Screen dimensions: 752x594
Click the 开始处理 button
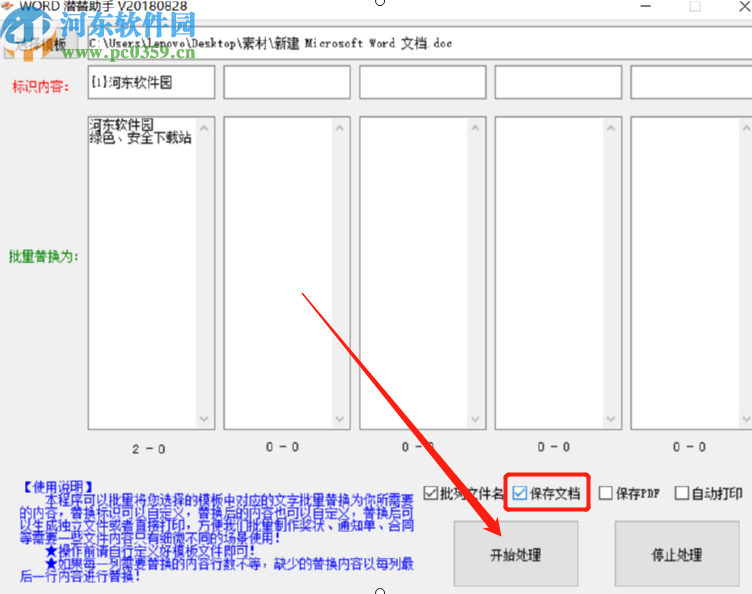coord(516,554)
